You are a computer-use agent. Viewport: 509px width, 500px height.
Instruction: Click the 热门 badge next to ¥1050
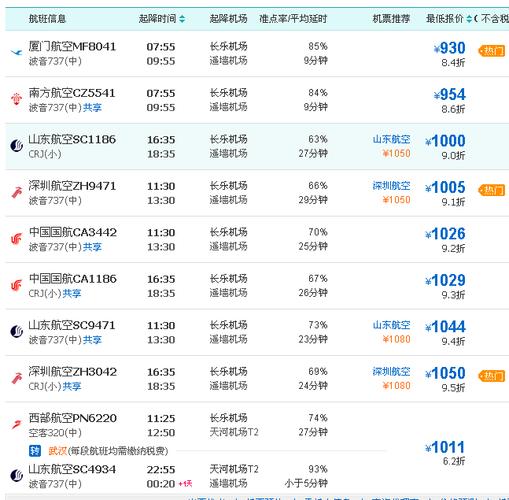coord(492,376)
